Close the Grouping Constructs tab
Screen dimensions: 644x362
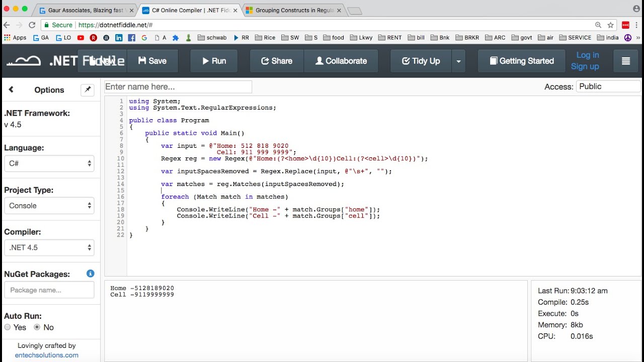click(339, 10)
